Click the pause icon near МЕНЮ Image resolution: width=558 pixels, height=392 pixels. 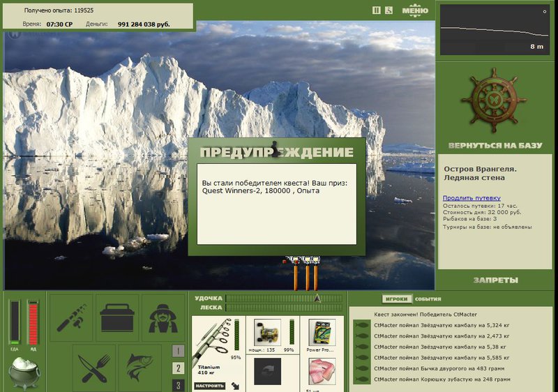376,10
